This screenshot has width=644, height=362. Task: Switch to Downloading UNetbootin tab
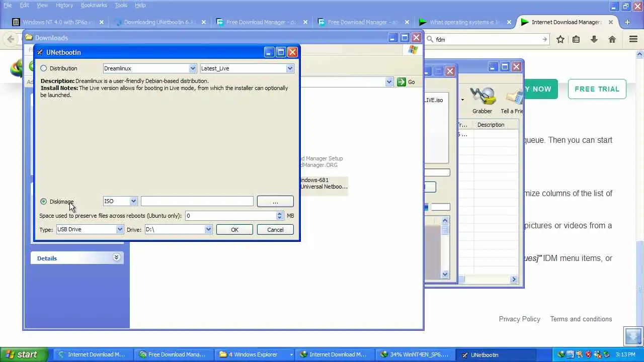click(160, 22)
